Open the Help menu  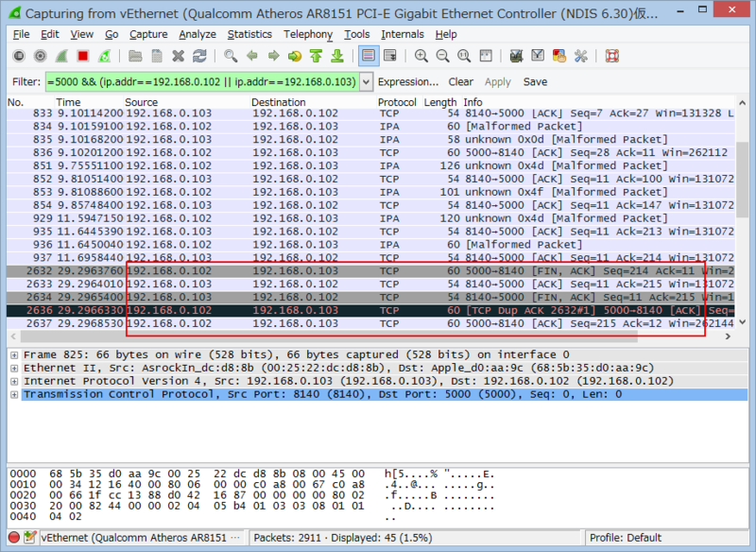[x=446, y=34]
